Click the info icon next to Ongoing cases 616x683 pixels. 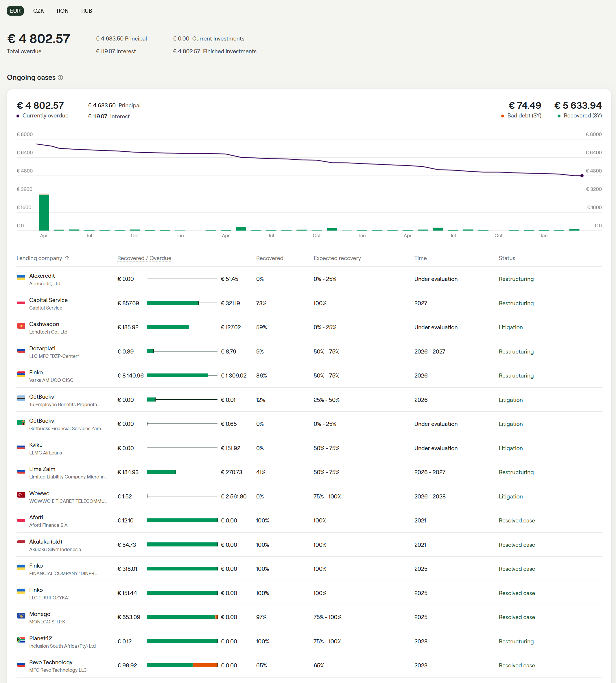tap(60, 78)
